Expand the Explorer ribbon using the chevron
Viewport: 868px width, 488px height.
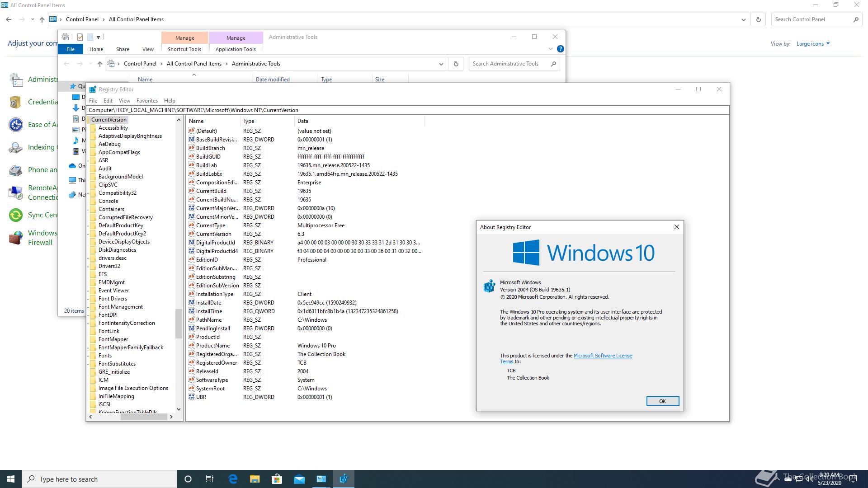[550, 49]
